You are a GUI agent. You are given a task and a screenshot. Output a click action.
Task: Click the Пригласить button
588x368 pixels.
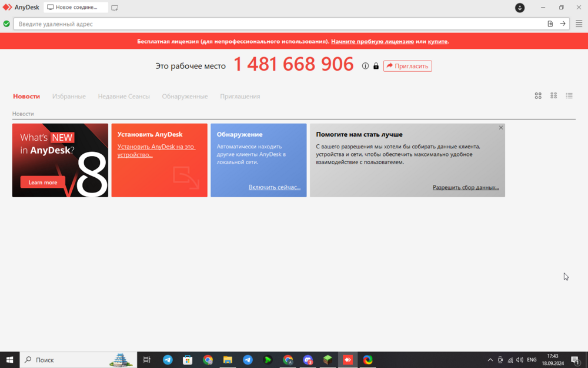click(x=407, y=66)
